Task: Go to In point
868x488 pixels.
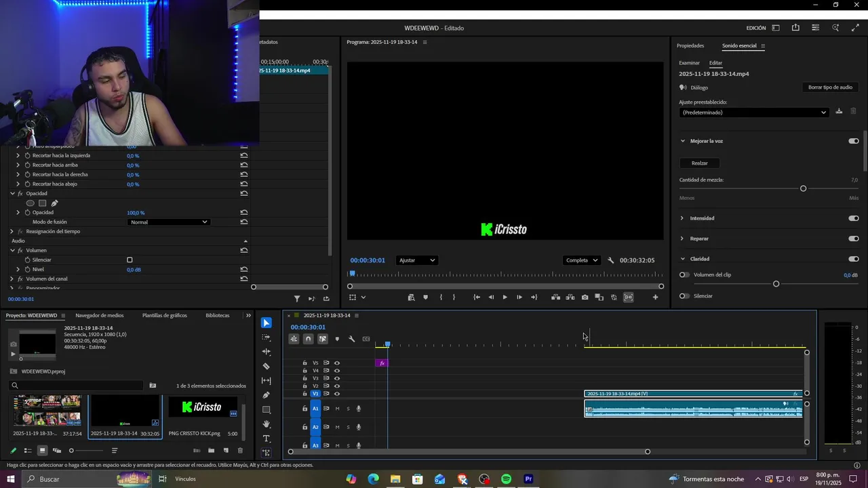Action: [x=477, y=298]
